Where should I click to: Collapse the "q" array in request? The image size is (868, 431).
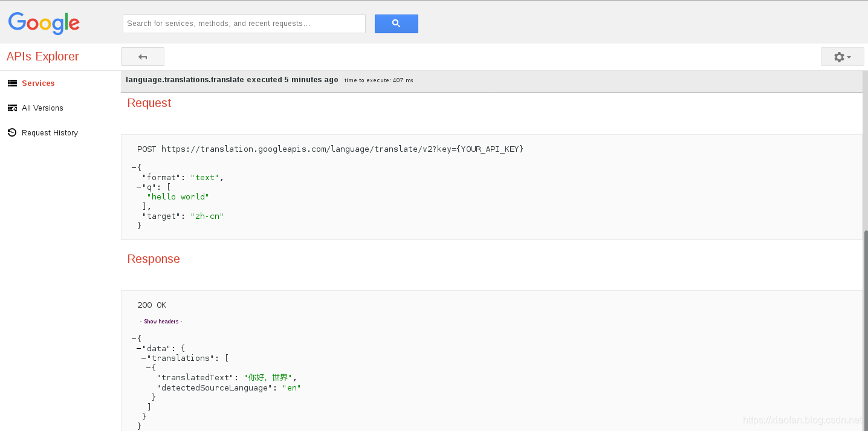tap(139, 187)
